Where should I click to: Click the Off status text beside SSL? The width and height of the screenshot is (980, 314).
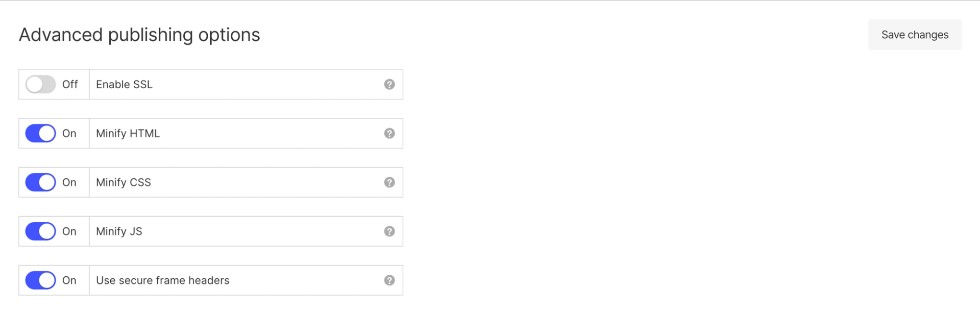tap(70, 85)
